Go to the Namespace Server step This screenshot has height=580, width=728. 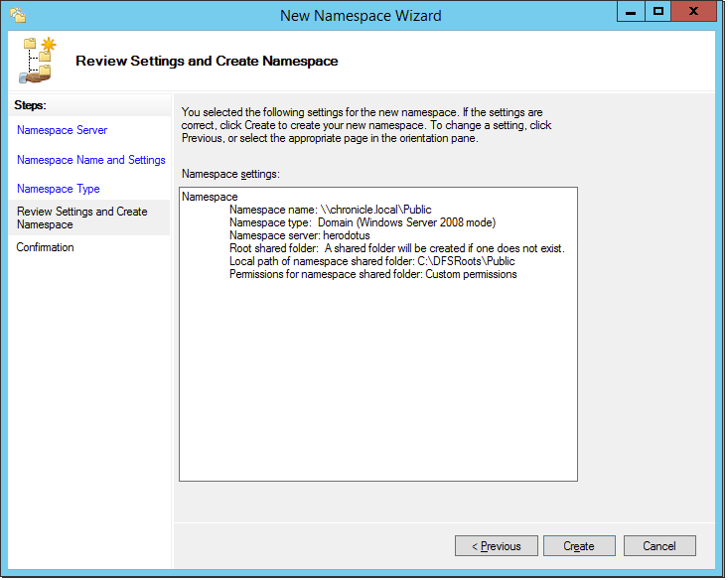coord(62,130)
